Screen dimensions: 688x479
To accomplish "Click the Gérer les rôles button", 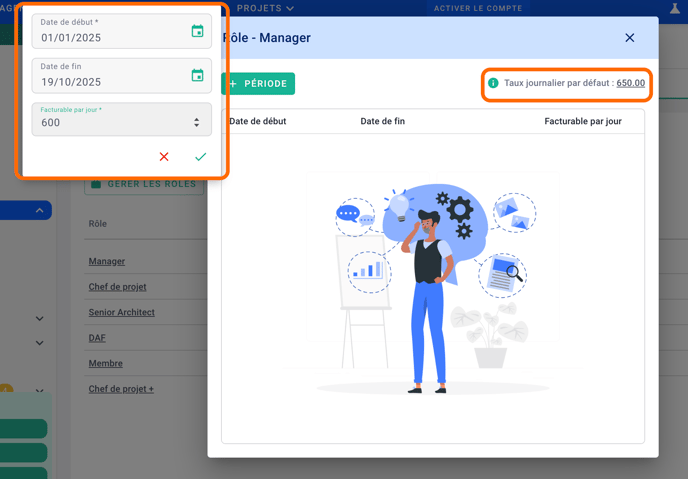I will pyautogui.click(x=145, y=185).
